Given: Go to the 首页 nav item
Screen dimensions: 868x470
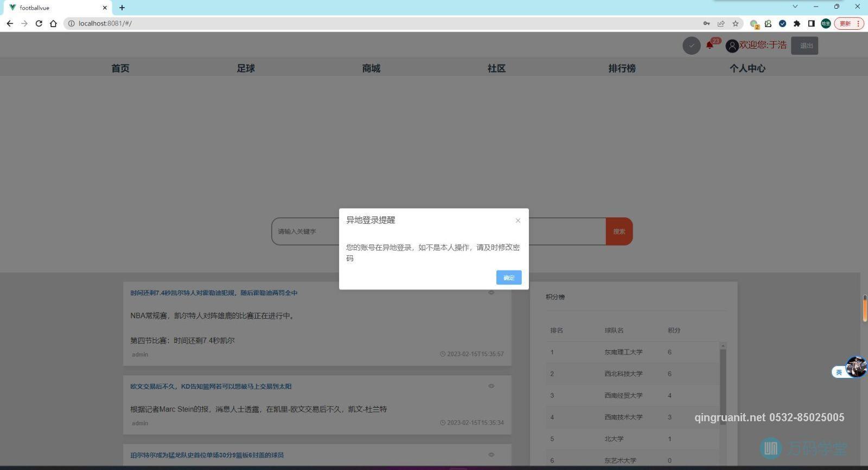Looking at the screenshot, I should 120,68.
